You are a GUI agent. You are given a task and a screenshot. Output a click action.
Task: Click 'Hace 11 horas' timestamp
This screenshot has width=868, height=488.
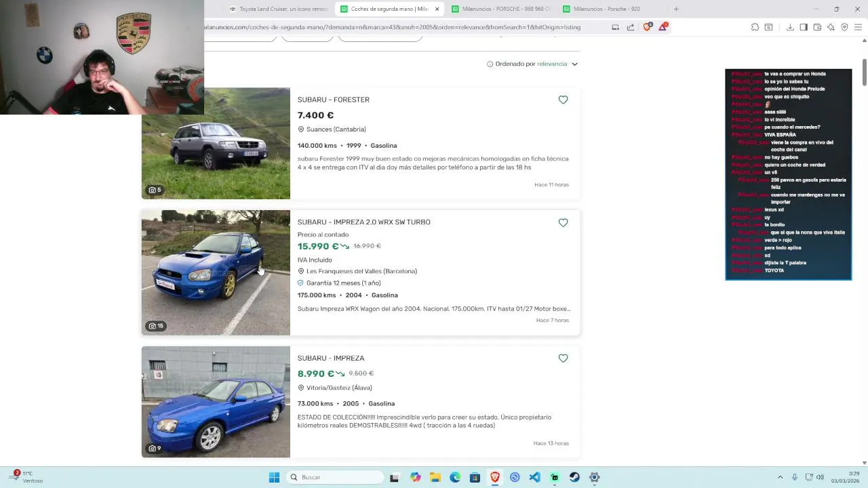click(x=551, y=184)
